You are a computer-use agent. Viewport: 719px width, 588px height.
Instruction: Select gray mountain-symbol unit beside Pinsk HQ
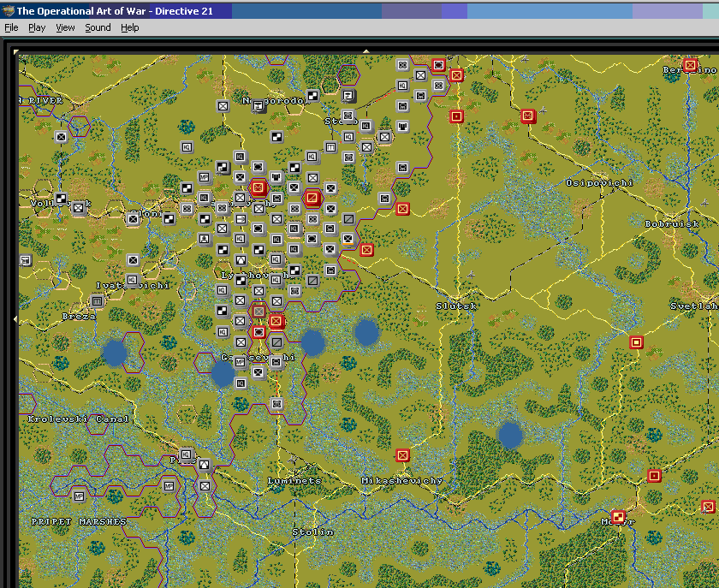(204, 465)
